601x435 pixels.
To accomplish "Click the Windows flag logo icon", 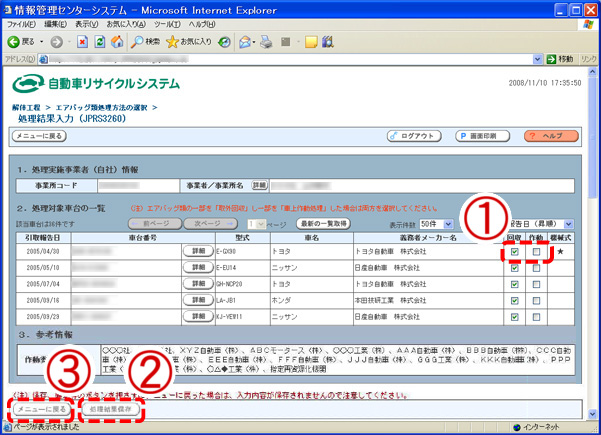I will click(x=588, y=24).
